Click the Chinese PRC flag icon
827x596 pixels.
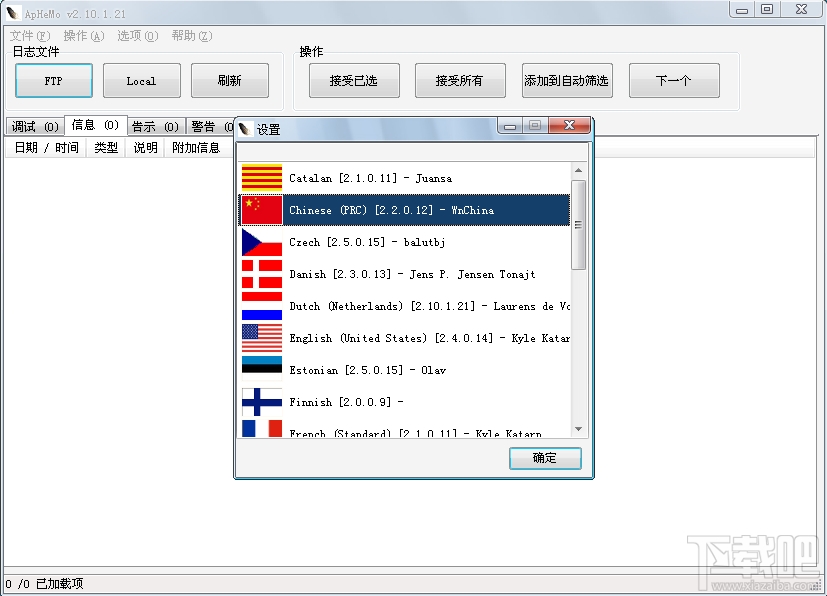point(262,210)
